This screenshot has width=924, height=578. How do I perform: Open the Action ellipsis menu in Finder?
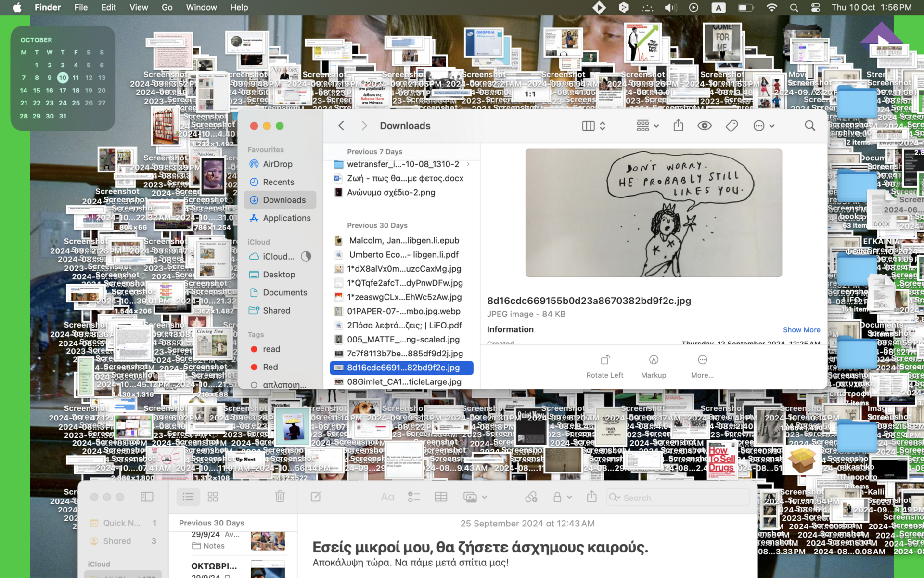763,126
